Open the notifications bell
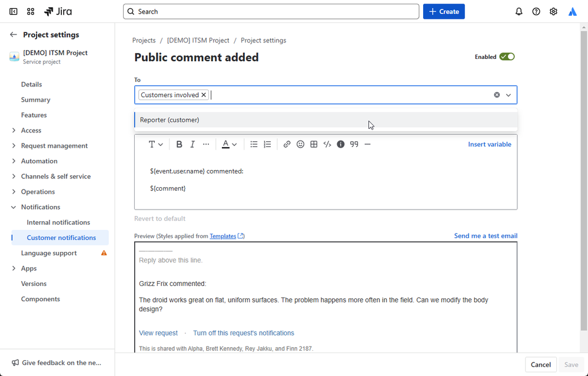This screenshot has width=588, height=376. [x=519, y=12]
